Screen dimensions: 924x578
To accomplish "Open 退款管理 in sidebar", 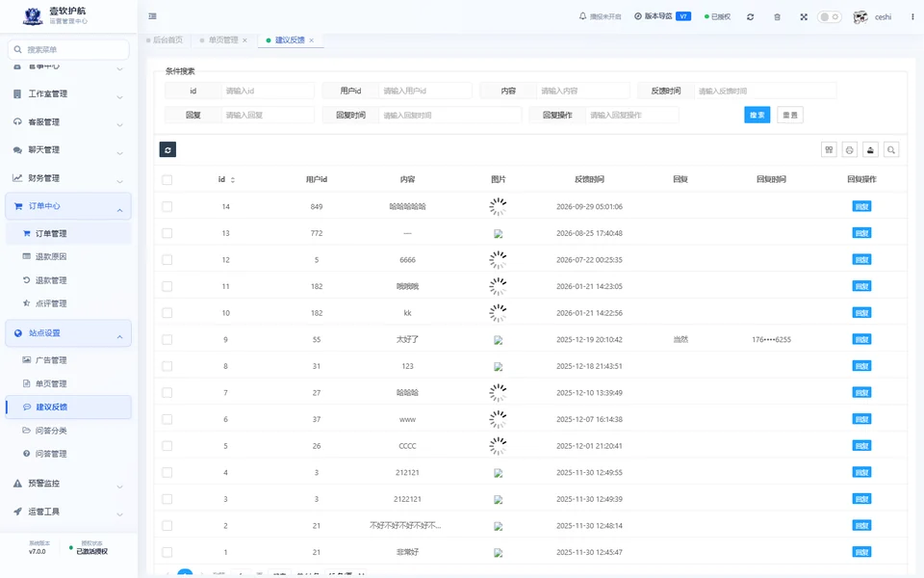I will tap(68, 280).
